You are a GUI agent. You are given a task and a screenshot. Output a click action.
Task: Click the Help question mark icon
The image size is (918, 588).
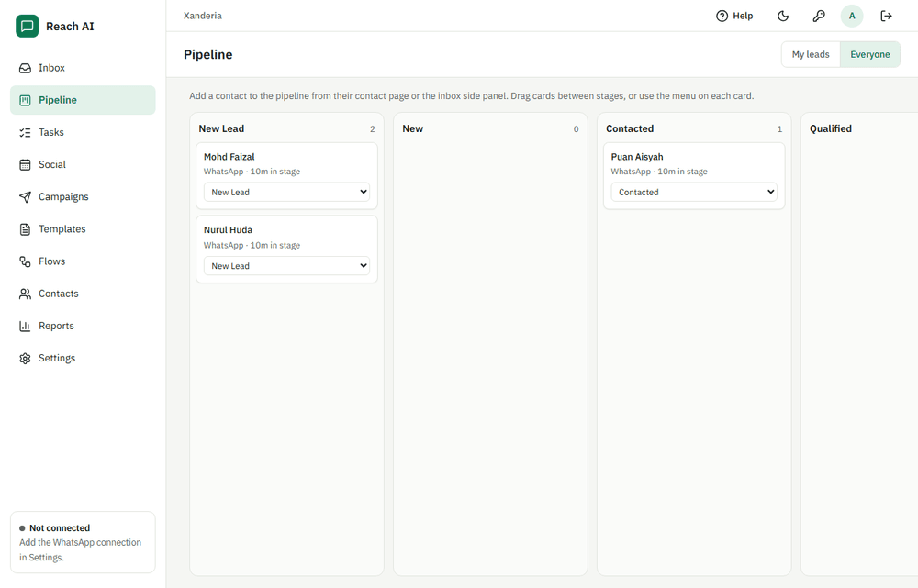click(x=722, y=16)
